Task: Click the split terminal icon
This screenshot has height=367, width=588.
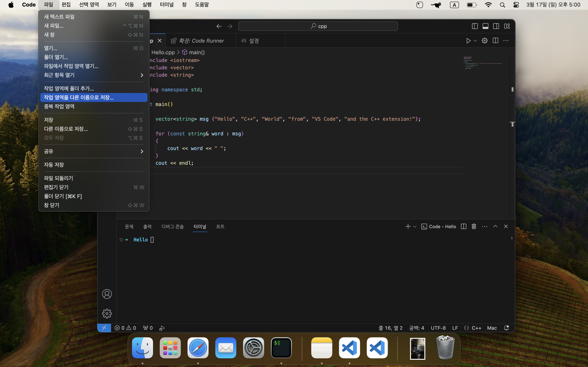Action: 463,227
